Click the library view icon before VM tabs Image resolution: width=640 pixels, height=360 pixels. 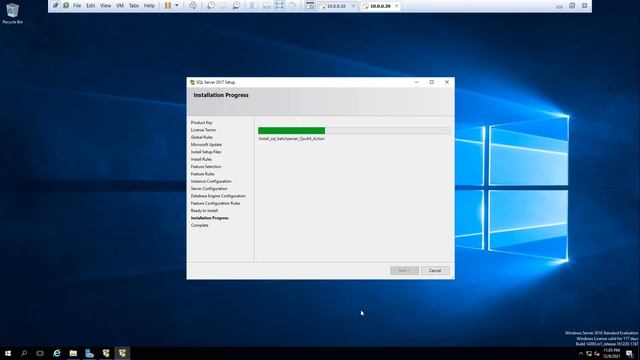310,6
